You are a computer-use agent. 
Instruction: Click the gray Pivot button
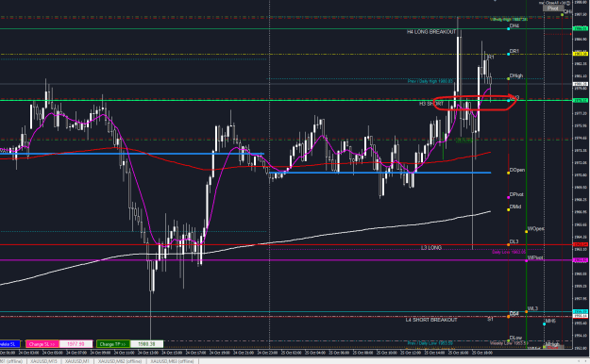tap(553, 8)
